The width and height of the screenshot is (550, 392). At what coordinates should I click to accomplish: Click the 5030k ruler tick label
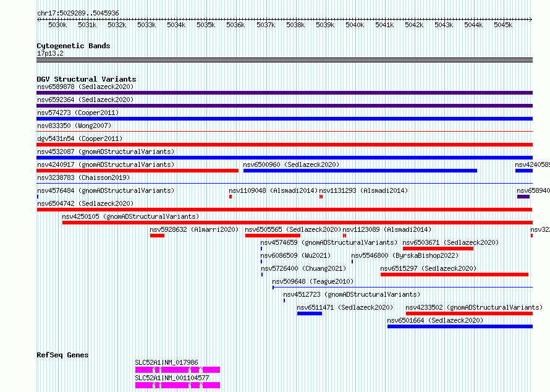click(x=57, y=25)
